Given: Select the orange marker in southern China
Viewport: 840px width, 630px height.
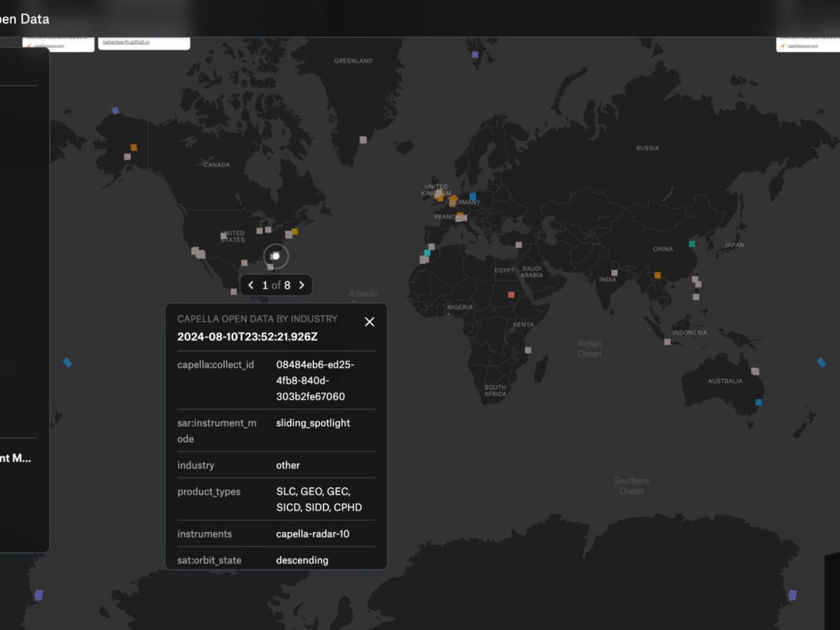Looking at the screenshot, I should coord(657,275).
